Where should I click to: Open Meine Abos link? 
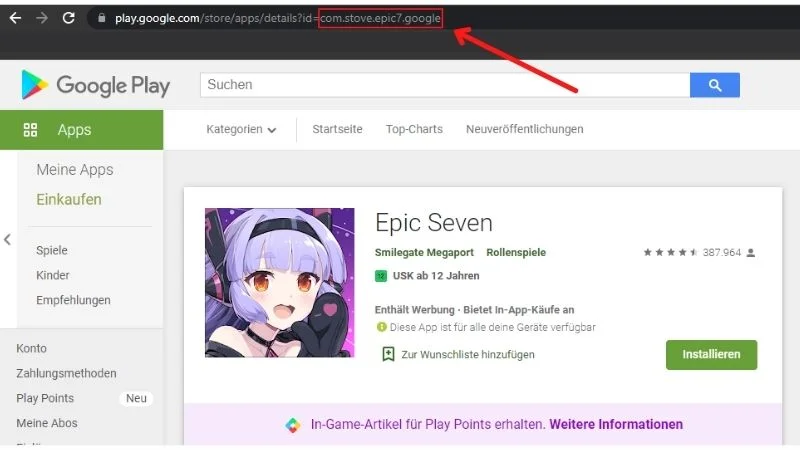pos(47,423)
